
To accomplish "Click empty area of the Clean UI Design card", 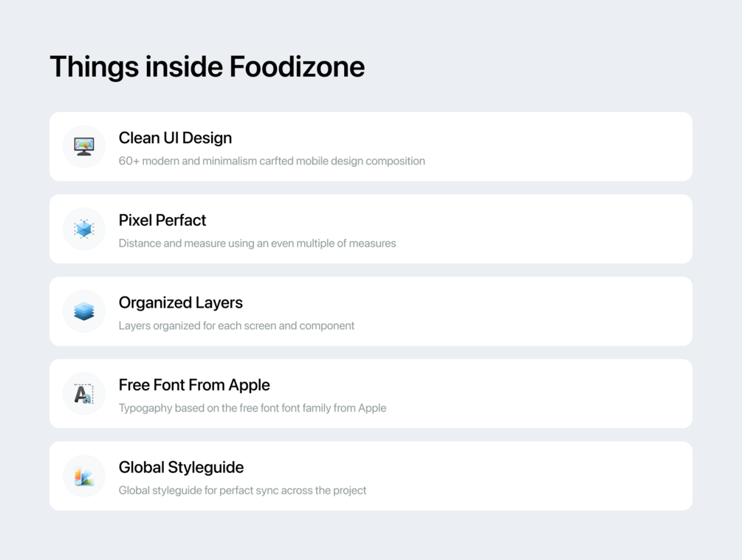I will tap(561, 147).
